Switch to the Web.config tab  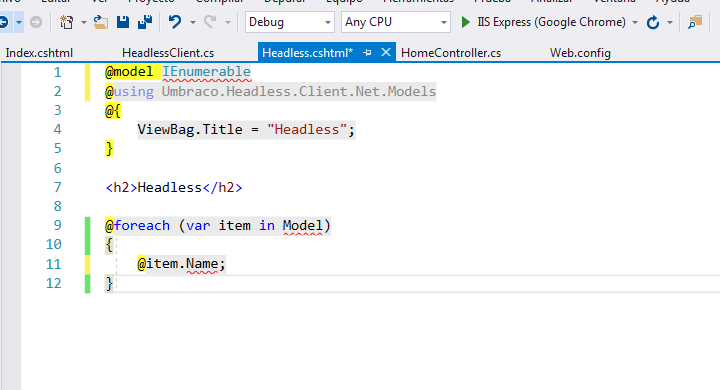pos(580,53)
